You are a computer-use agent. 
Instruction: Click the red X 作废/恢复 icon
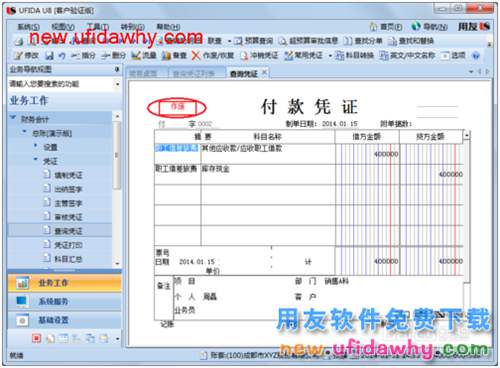point(196,56)
